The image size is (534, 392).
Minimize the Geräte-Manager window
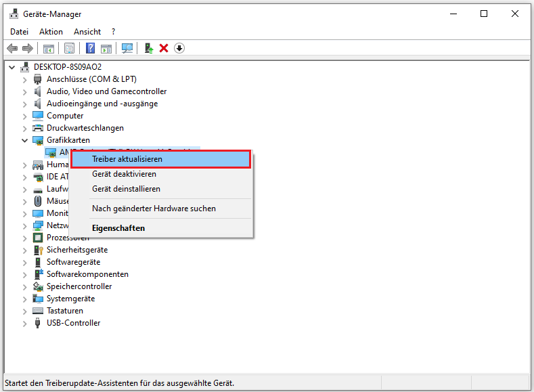[453, 14]
